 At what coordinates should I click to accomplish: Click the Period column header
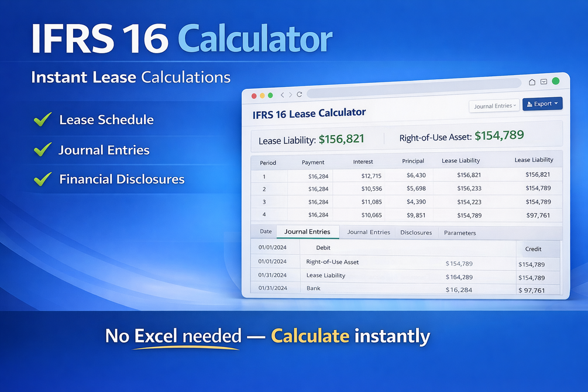268,163
